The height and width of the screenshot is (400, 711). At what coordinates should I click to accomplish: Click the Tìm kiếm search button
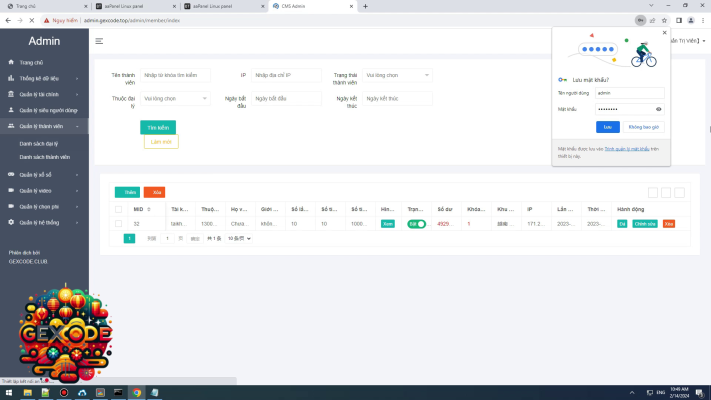click(158, 127)
